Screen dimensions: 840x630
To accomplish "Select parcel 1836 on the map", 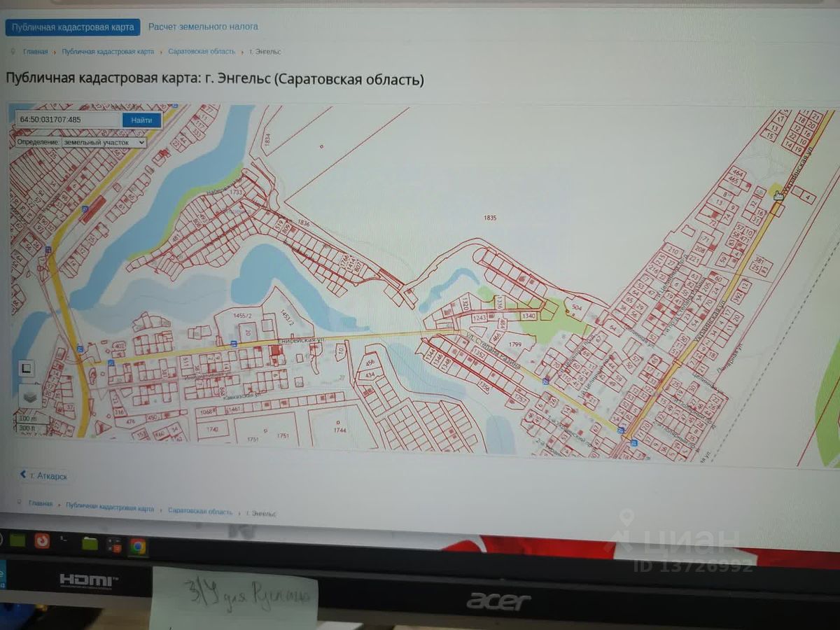I will pyautogui.click(x=303, y=223).
